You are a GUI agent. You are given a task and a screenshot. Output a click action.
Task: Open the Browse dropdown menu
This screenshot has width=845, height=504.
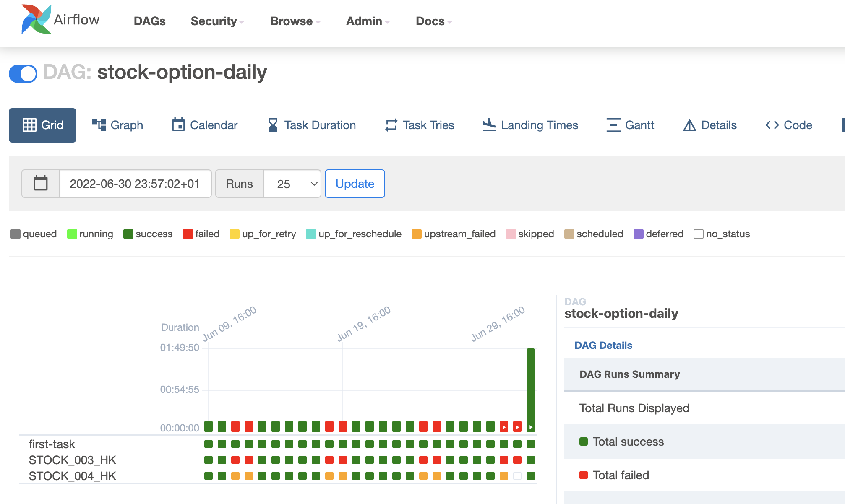(295, 21)
